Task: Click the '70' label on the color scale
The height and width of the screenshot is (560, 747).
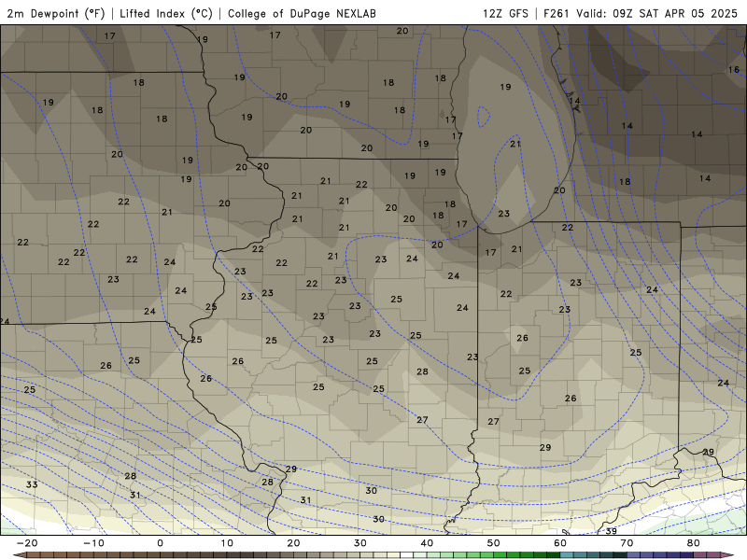Action: 627,543
